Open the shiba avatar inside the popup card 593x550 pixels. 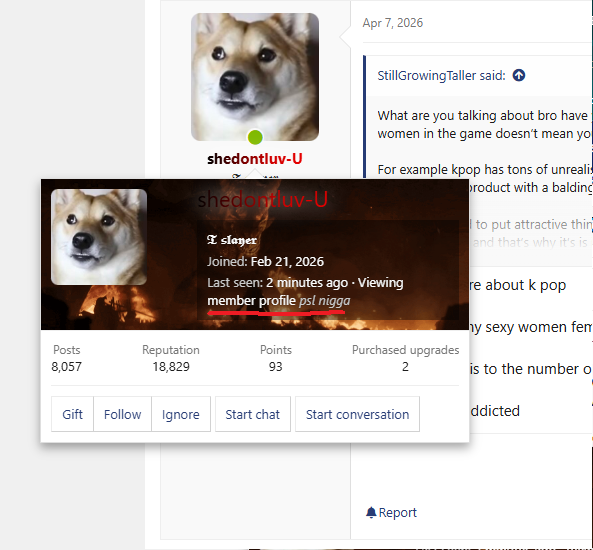(99, 237)
